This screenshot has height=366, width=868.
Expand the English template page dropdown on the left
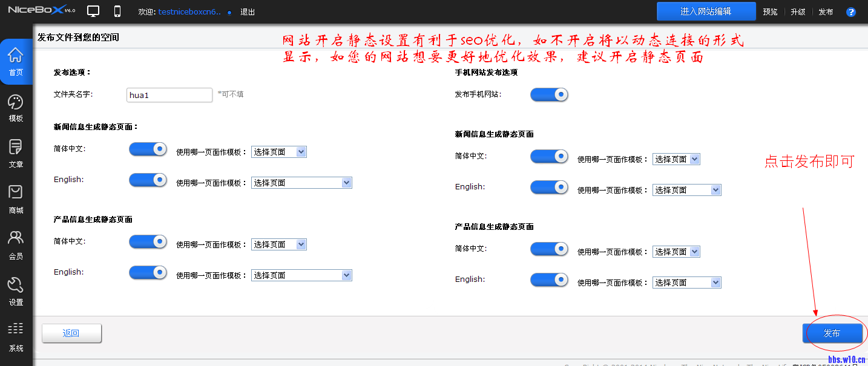301,181
